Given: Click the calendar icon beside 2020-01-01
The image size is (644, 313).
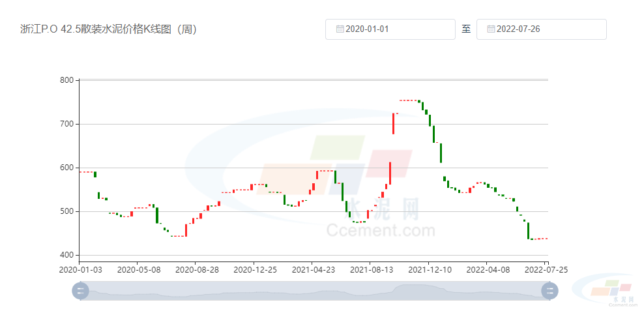Looking at the screenshot, I should click(x=340, y=29).
